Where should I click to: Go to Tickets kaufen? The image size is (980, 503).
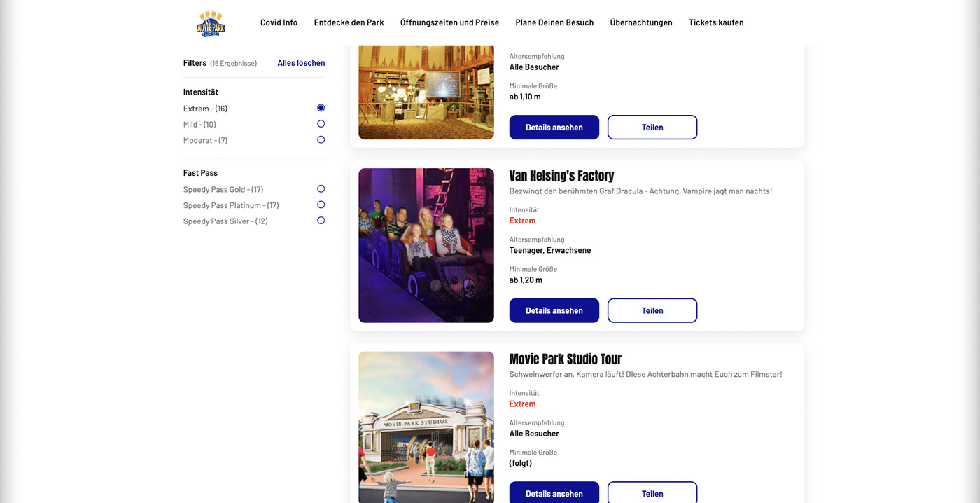pos(716,22)
